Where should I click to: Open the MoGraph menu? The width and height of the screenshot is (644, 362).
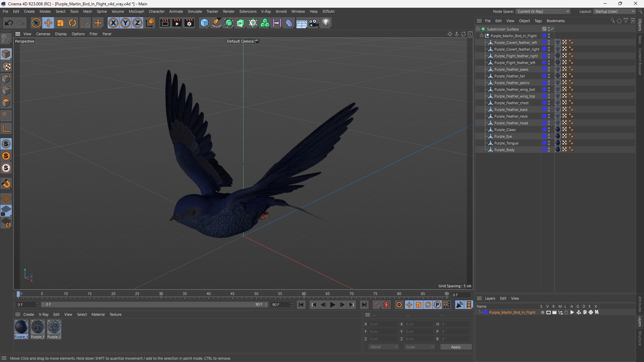tap(136, 11)
